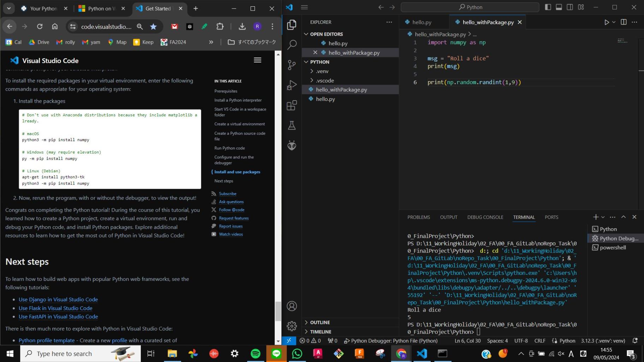The width and height of the screenshot is (644, 362).
Task: Open Manage gear in VS Code
Action: [292, 326]
